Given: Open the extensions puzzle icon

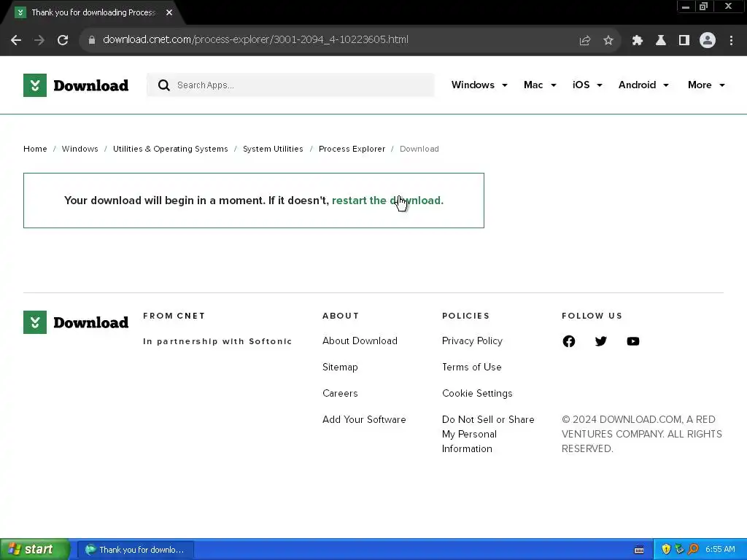Looking at the screenshot, I should tap(637, 41).
